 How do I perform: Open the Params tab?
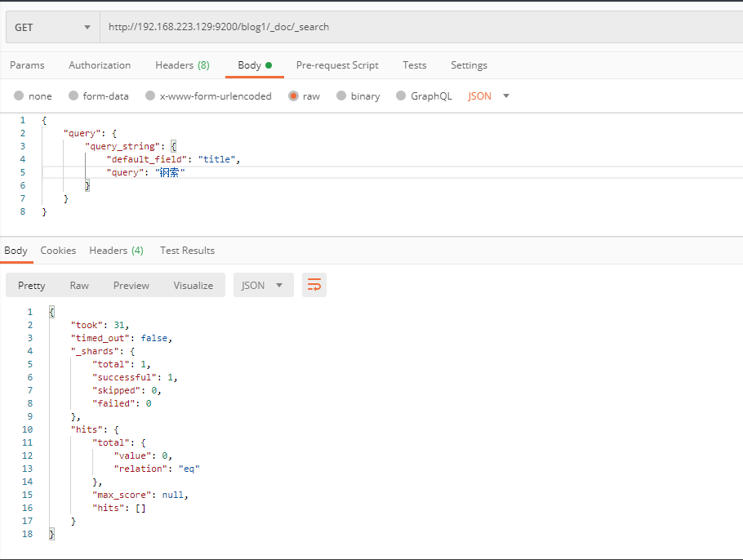(x=27, y=65)
